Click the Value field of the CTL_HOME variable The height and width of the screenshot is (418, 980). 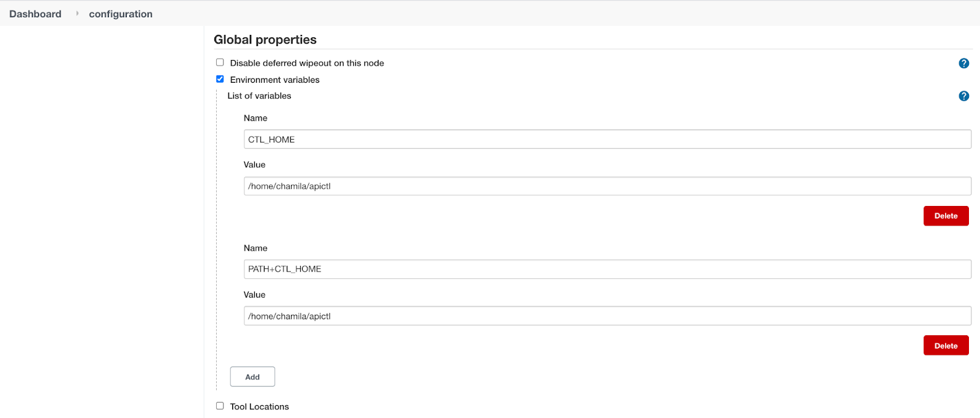tap(607, 186)
